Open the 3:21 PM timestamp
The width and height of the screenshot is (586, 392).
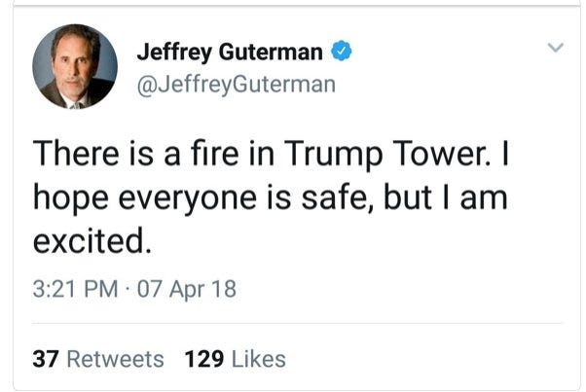pos(75,289)
